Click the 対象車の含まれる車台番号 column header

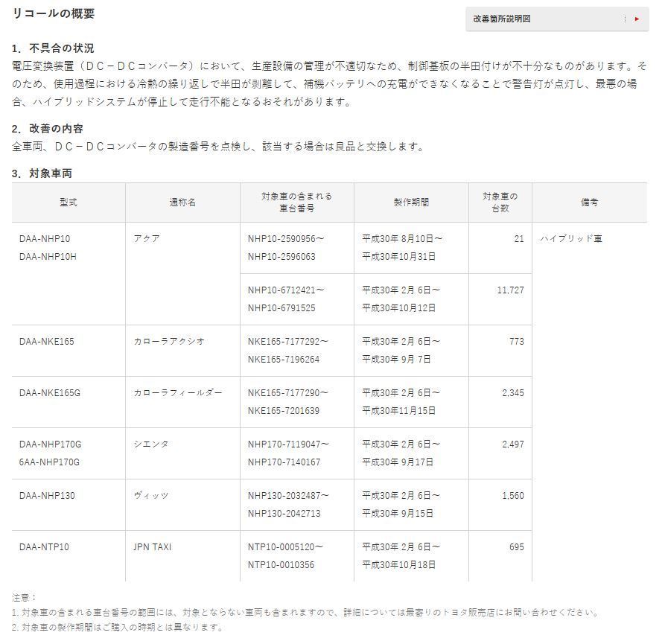(297, 203)
